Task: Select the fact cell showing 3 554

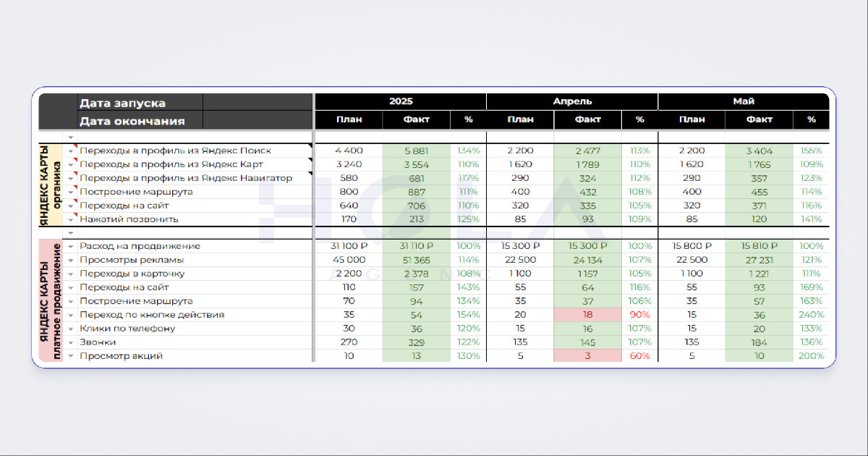Action: (417, 164)
